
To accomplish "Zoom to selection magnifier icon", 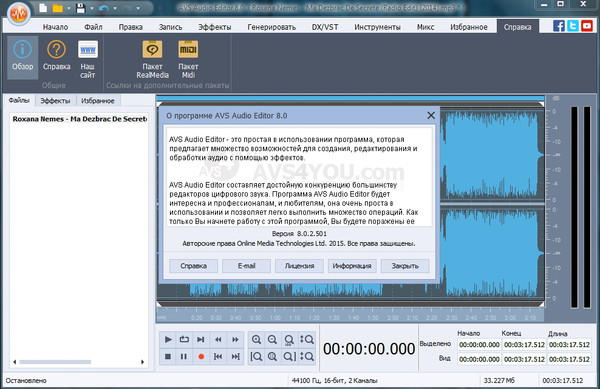I will [x=272, y=356].
